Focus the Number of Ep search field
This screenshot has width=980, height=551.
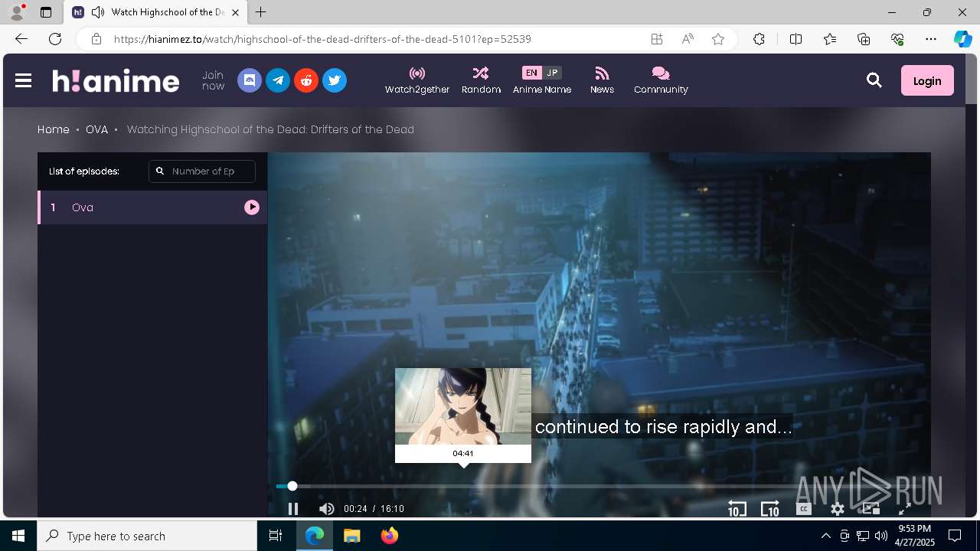(x=202, y=171)
